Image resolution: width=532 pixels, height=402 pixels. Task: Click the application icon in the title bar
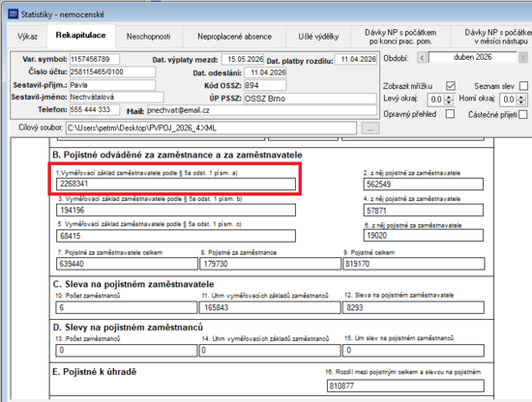13,14
